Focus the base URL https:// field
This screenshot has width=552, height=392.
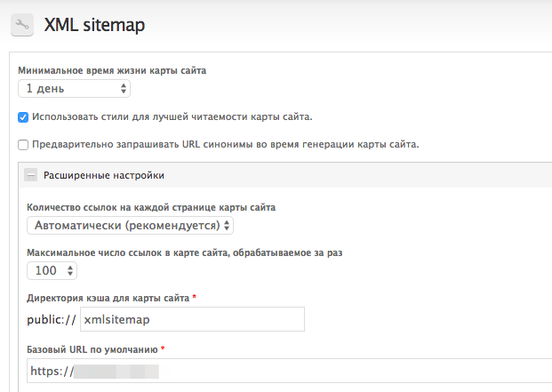point(290,371)
